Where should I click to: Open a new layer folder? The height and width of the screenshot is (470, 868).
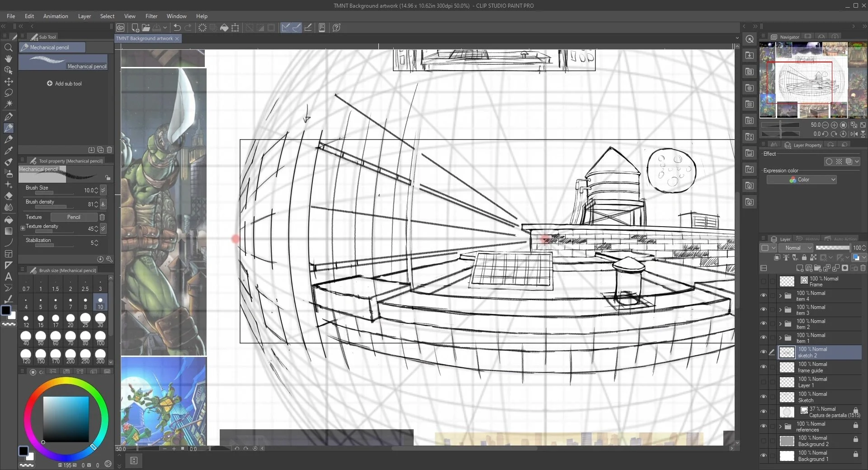tap(817, 268)
